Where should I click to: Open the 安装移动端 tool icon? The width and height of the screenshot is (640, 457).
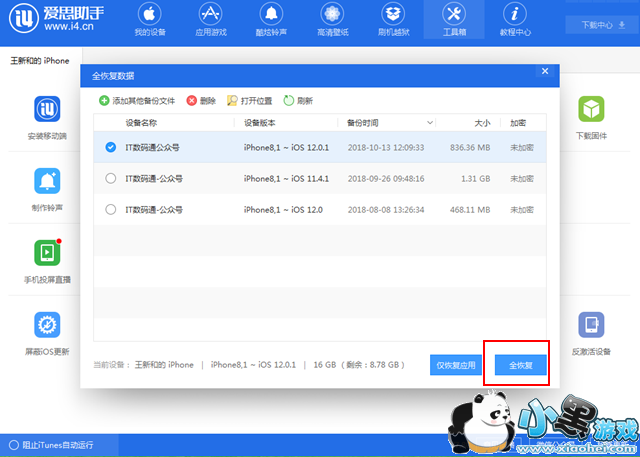pos(47,109)
